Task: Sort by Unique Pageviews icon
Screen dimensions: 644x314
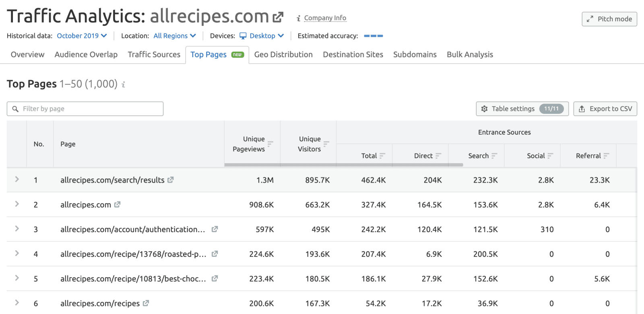Action: (270, 144)
